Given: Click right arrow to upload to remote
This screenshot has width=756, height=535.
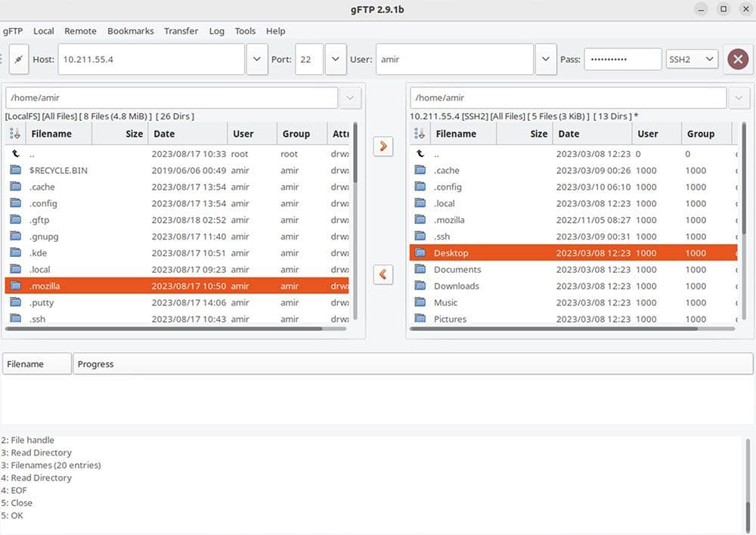Looking at the screenshot, I should coord(383,146).
